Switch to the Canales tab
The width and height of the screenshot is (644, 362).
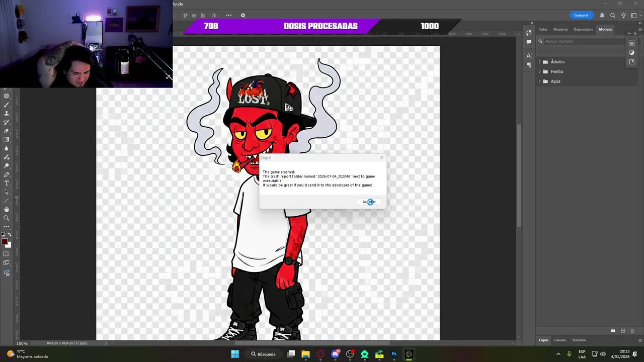[x=560, y=340]
